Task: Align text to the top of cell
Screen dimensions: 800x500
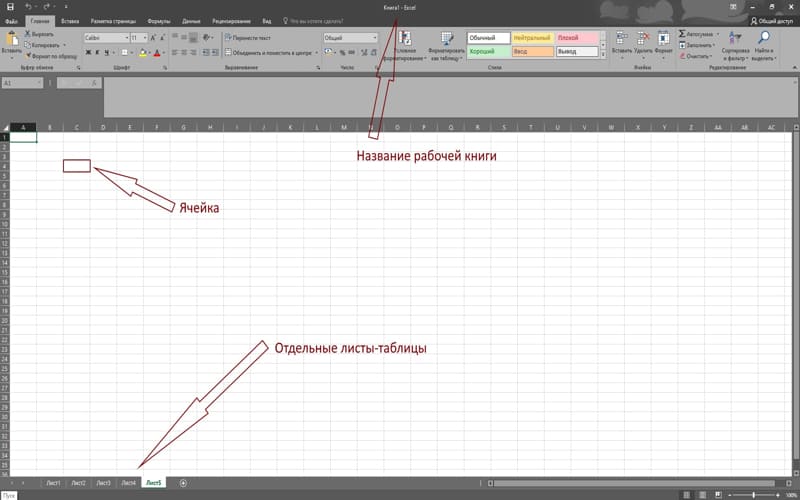Action: (x=175, y=37)
